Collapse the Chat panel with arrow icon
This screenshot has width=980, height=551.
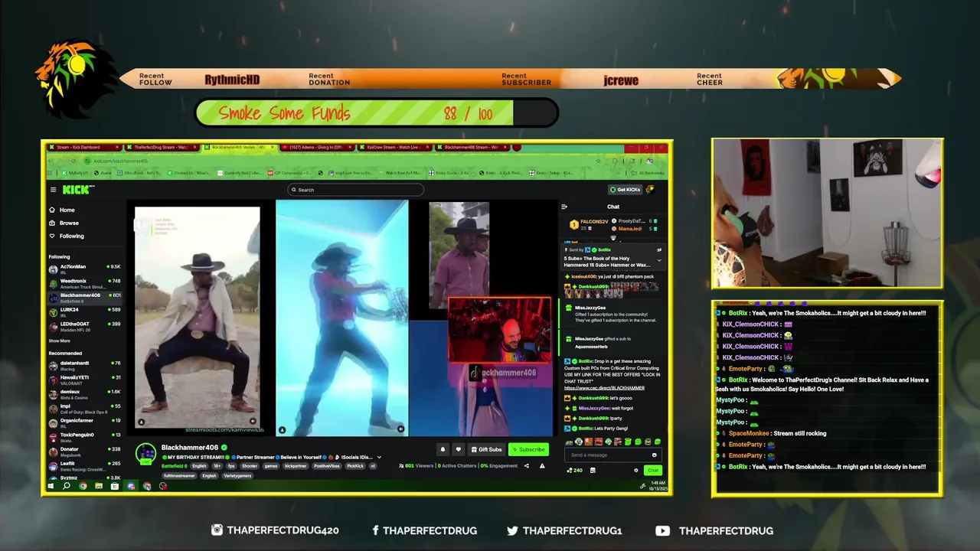click(x=564, y=207)
